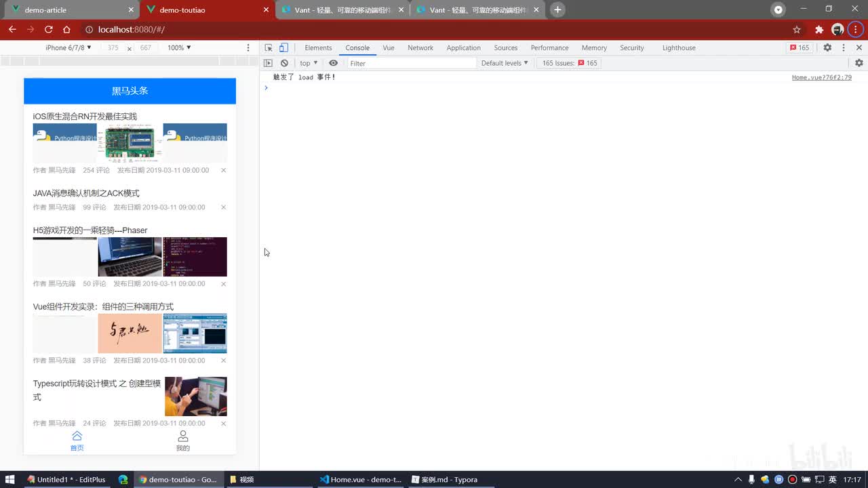This screenshot has height=488, width=868.
Task: Open Microsoft Edge from the taskbar
Action: click(123, 479)
